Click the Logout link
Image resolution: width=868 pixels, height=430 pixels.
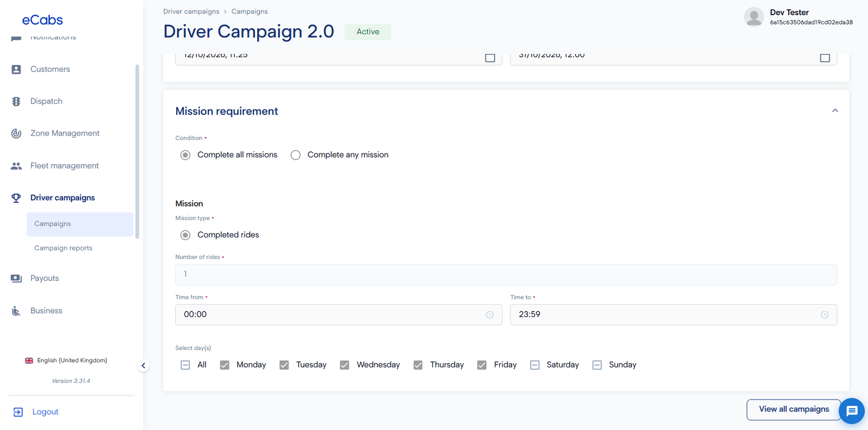click(x=45, y=412)
